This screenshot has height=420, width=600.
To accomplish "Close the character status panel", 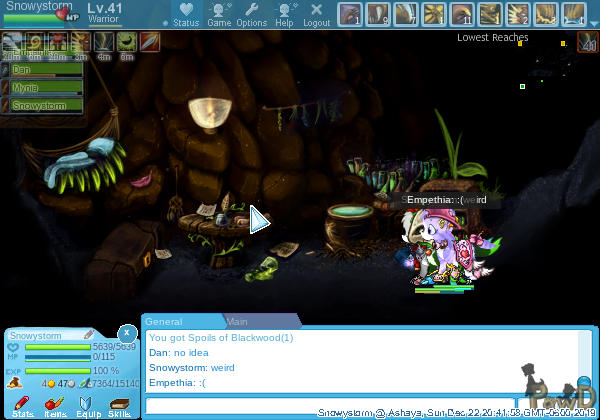I will click(127, 332).
